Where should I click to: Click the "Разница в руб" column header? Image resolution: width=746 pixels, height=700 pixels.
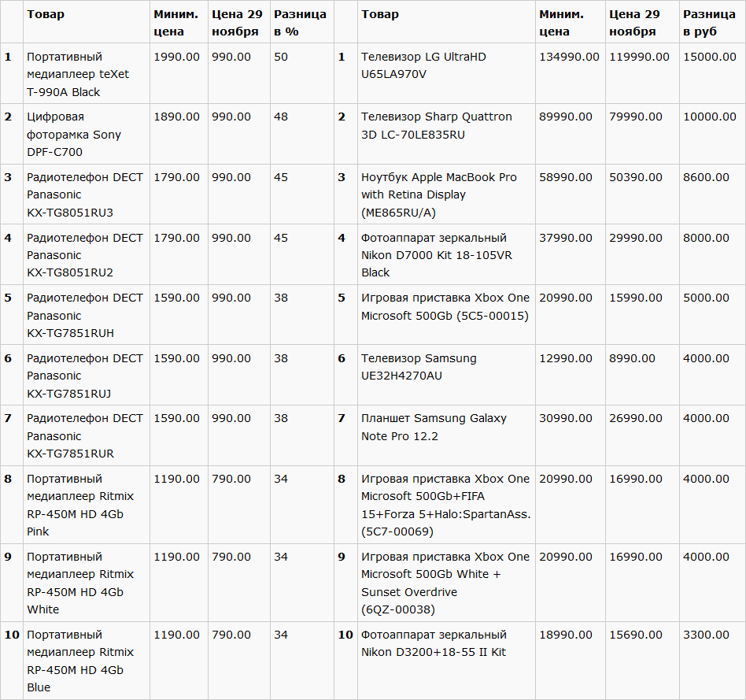pyautogui.click(x=709, y=23)
